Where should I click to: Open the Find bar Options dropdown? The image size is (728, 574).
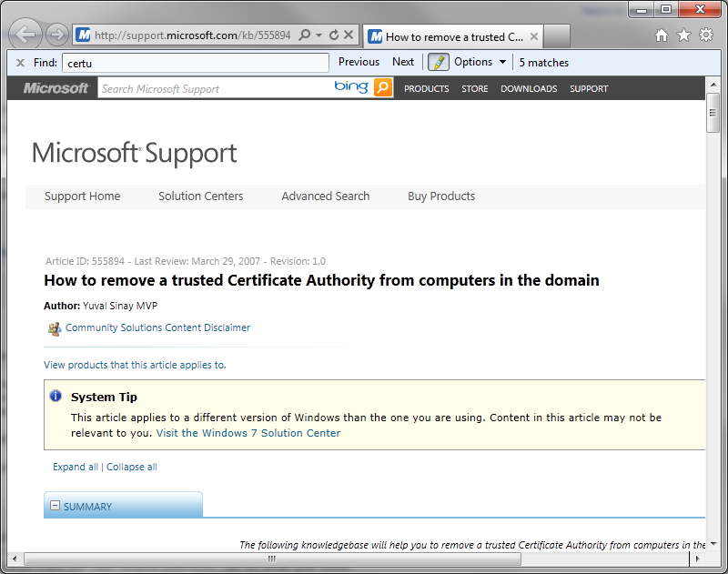click(x=480, y=62)
